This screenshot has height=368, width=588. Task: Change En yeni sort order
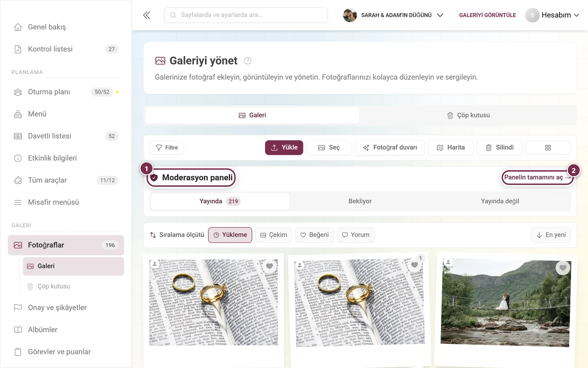point(551,235)
